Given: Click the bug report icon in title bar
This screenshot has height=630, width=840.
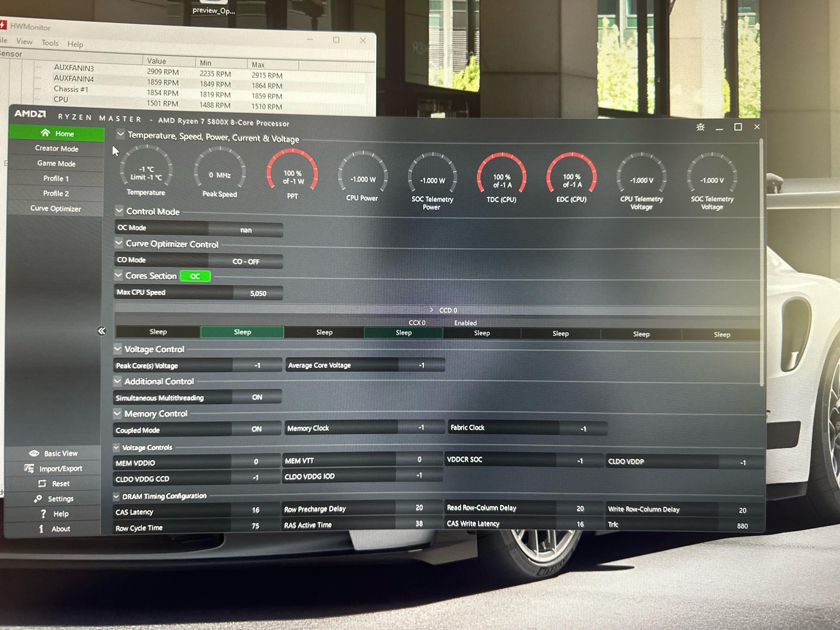Looking at the screenshot, I should tap(700, 127).
